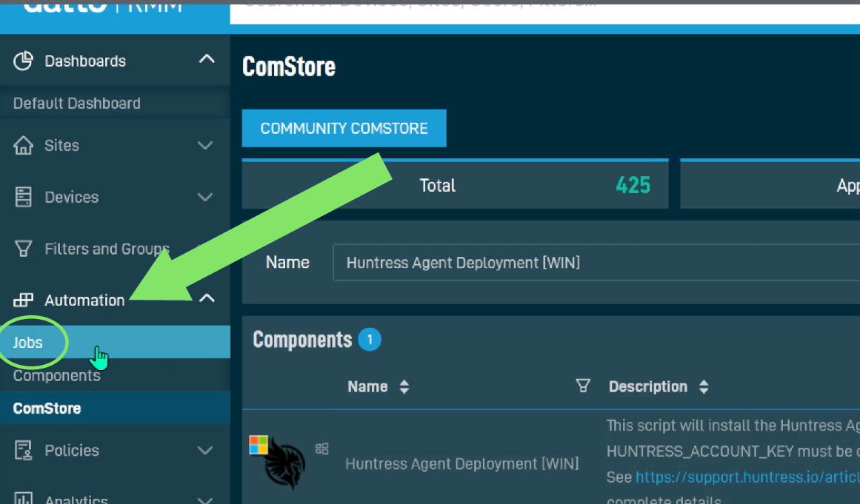Expand the Devices section chevron
Screen dimensions: 860x504
click(205, 197)
